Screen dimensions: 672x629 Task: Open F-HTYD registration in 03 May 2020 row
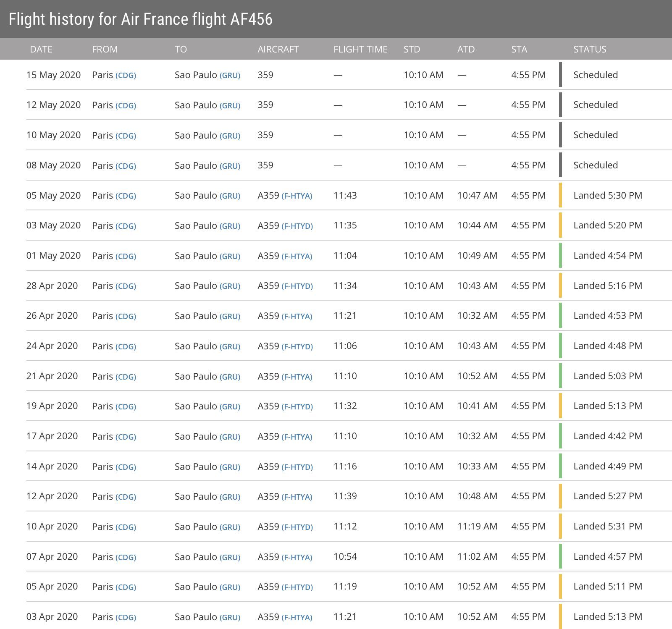[297, 226]
